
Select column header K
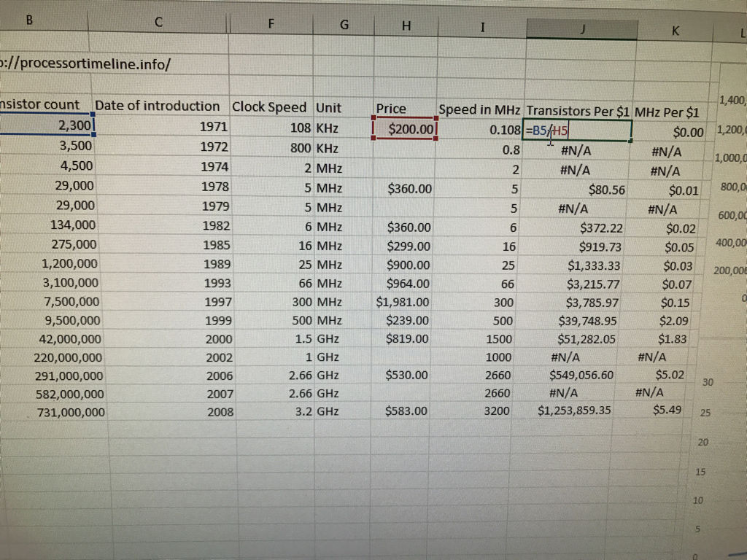point(675,29)
